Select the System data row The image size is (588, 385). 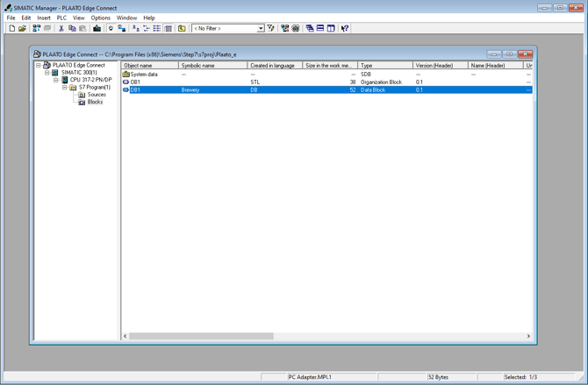click(x=144, y=75)
